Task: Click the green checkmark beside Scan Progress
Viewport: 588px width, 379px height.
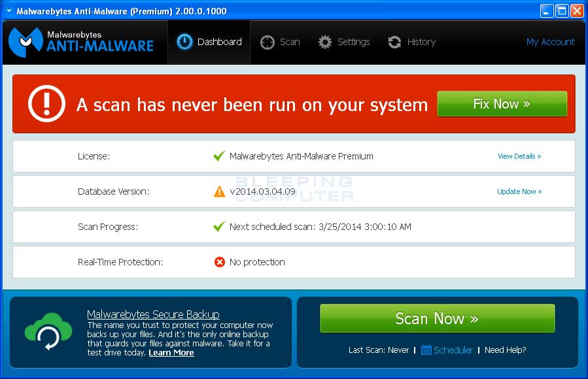Action: point(219,226)
